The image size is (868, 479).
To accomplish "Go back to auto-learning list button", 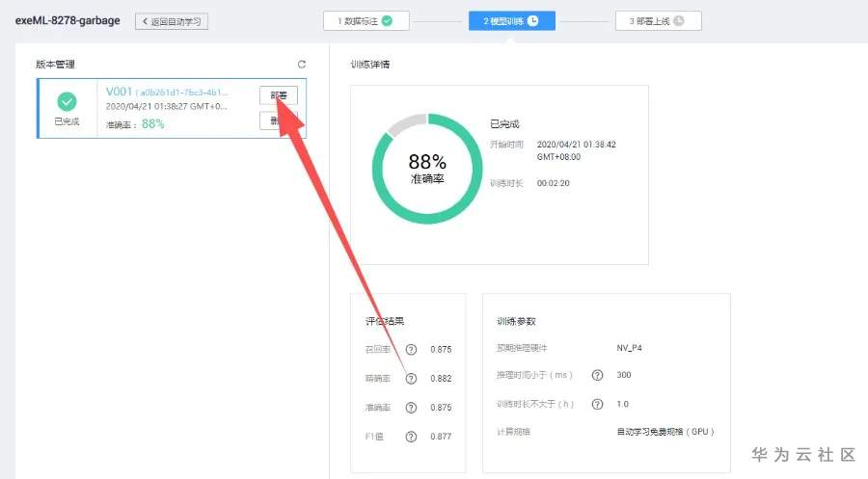I will click(172, 21).
